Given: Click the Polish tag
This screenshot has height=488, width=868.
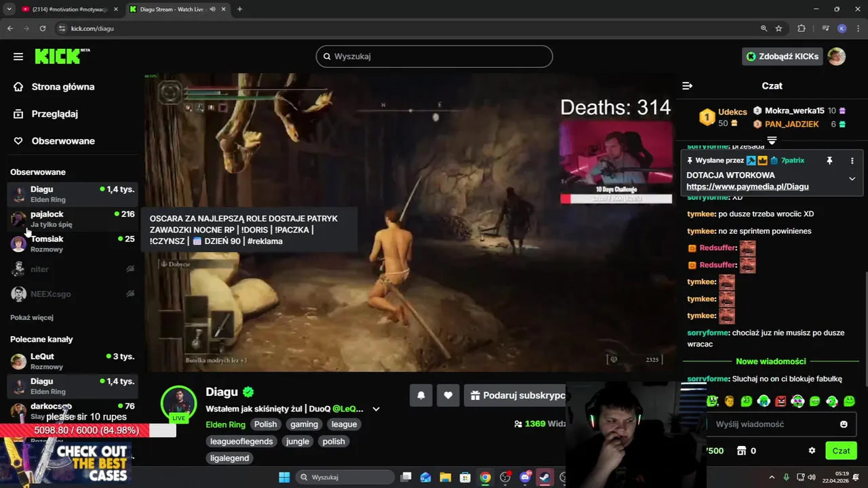Looking at the screenshot, I should pos(265,424).
